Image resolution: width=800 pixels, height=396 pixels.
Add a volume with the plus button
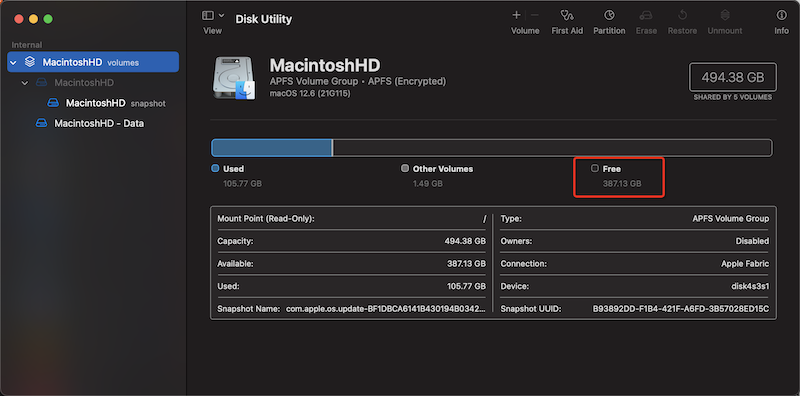point(516,15)
